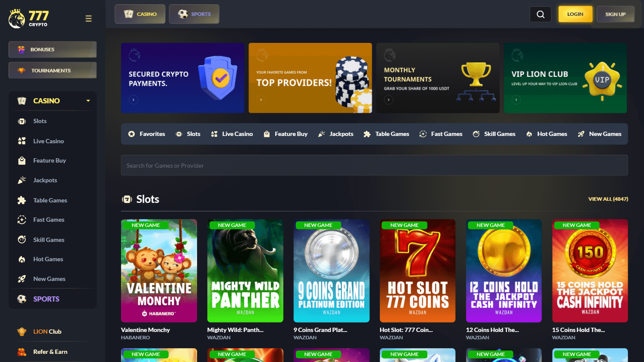Screen dimensions: 644x362
Task: Open the TOURNAMENTS sidebar button
Action: click(x=52, y=70)
